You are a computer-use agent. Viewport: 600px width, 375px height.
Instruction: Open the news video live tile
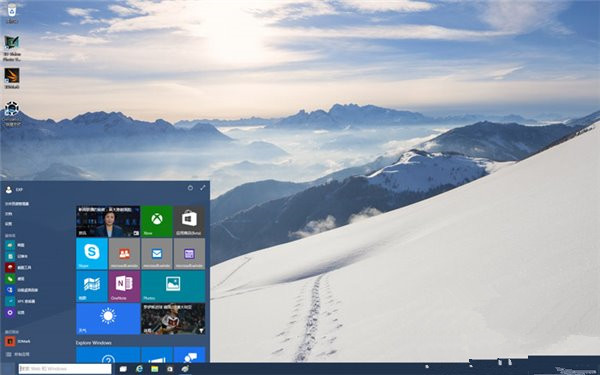pos(108,221)
